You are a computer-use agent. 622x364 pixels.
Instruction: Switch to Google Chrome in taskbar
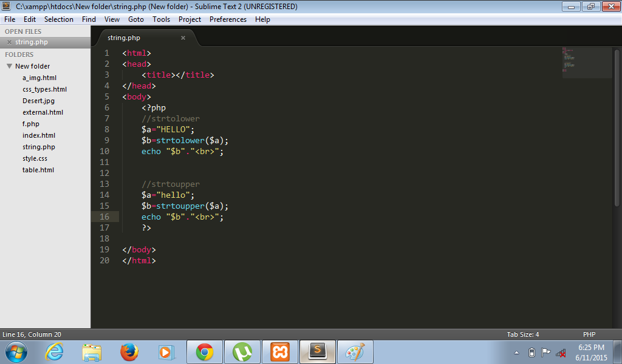tap(205, 352)
